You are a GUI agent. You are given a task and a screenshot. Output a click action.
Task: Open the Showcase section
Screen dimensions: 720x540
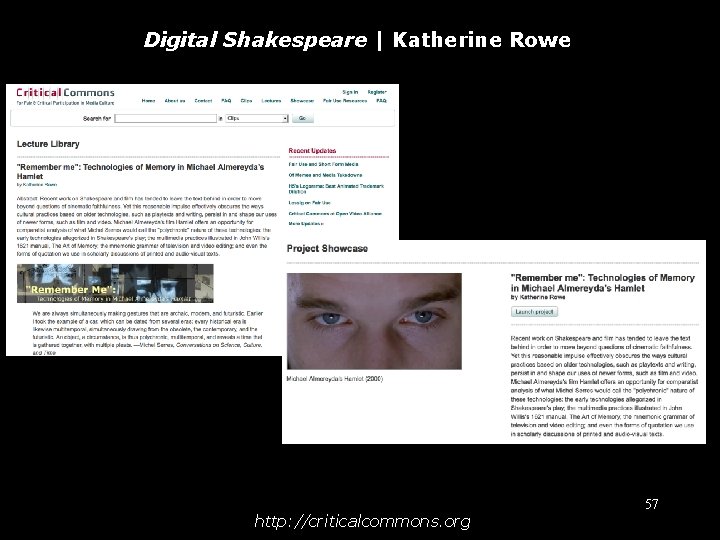coord(302,101)
